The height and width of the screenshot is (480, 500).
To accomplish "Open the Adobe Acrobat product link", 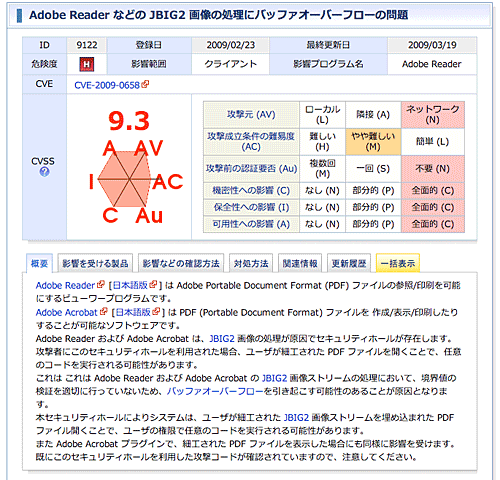I will coord(67,312).
